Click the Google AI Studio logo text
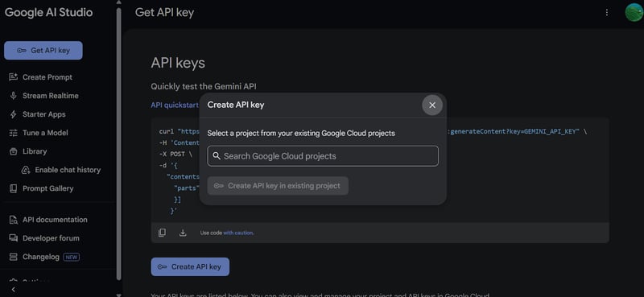This screenshot has width=644, height=297. click(48, 12)
